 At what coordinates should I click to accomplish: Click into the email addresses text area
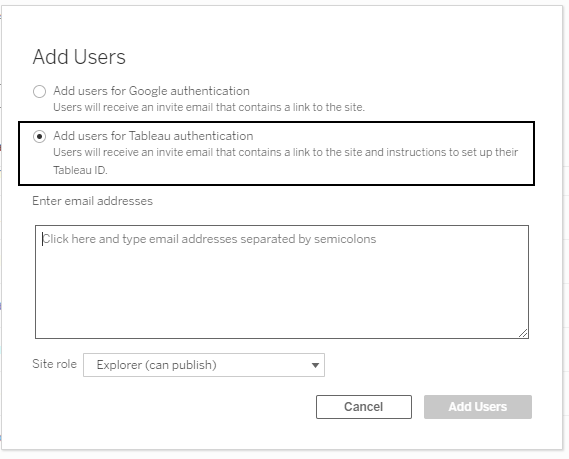(x=282, y=282)
